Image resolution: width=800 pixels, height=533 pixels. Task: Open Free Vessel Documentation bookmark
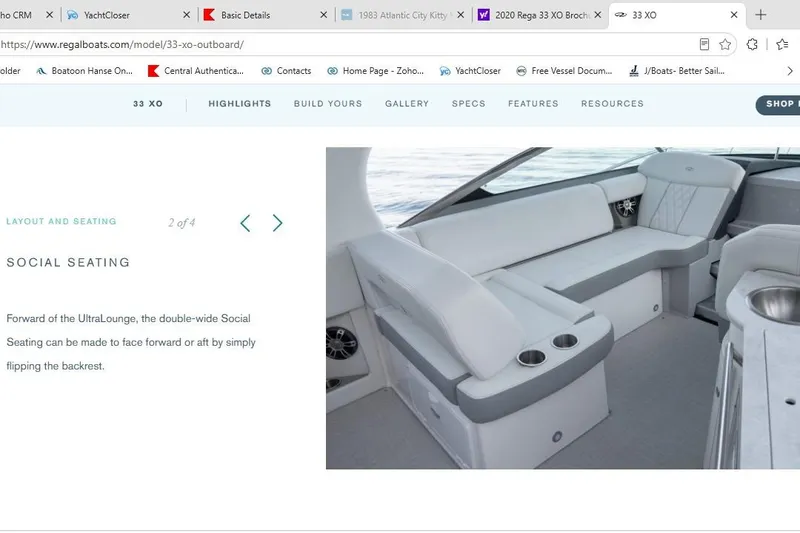point(564,71)
